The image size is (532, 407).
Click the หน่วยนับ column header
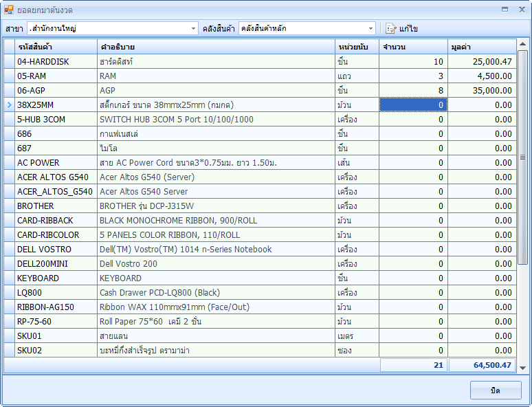tap(357, 46)
